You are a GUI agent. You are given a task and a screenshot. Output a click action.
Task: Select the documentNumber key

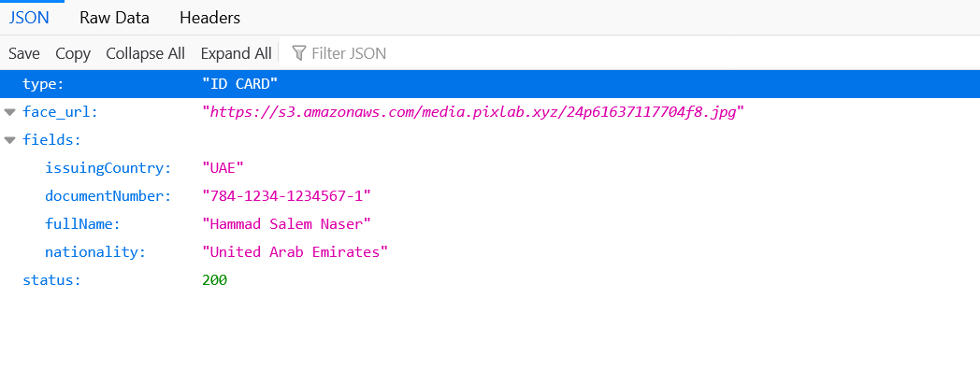click(108, 196)
